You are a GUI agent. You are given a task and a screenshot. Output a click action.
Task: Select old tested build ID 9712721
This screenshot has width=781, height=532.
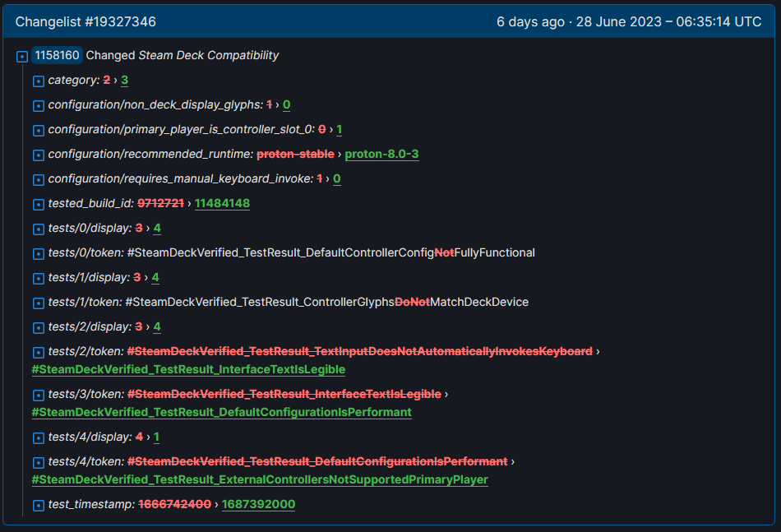coord(160,203)
